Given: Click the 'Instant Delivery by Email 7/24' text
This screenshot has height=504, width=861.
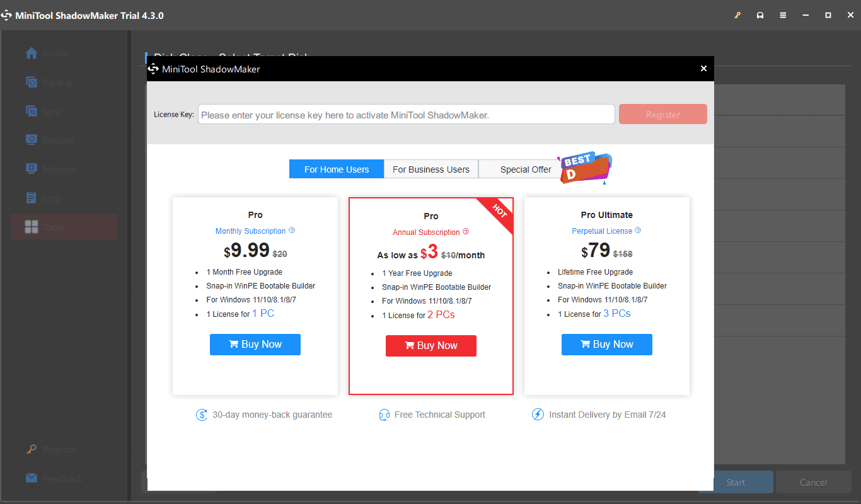Looking at the screenshot, I should (x=608, y=415).
